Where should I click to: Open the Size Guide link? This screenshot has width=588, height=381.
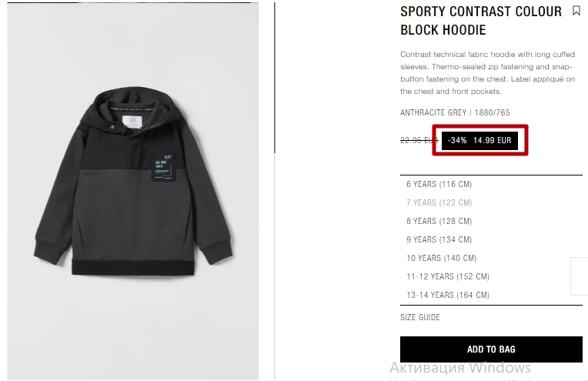tap(420, 317)
